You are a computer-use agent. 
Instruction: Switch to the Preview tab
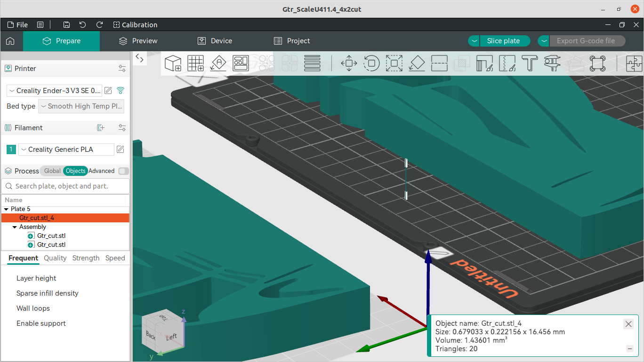[x=138, y=41]
